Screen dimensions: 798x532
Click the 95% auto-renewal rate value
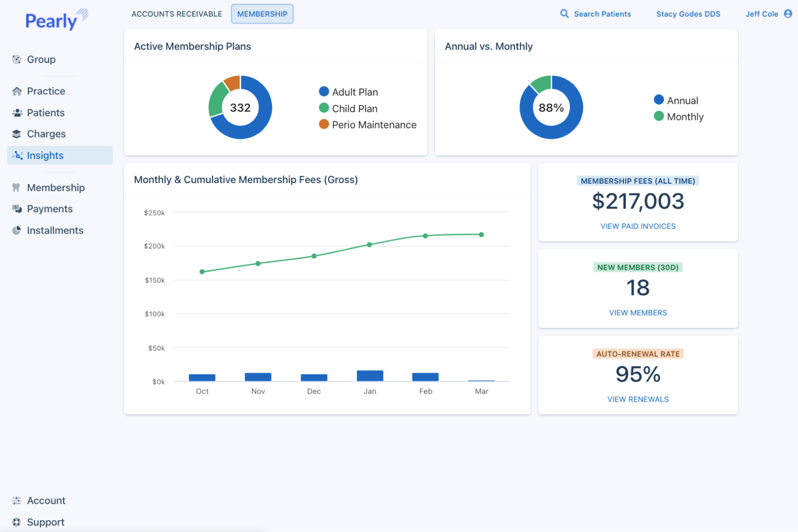click(638, 375)
